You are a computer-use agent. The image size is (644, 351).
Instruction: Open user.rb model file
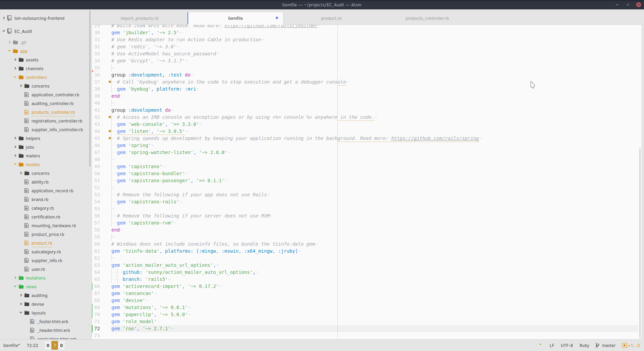(38, 269)
